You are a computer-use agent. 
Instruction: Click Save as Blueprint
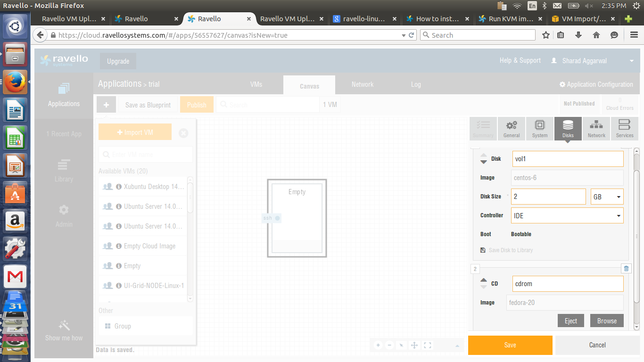(x=148, y=105)
